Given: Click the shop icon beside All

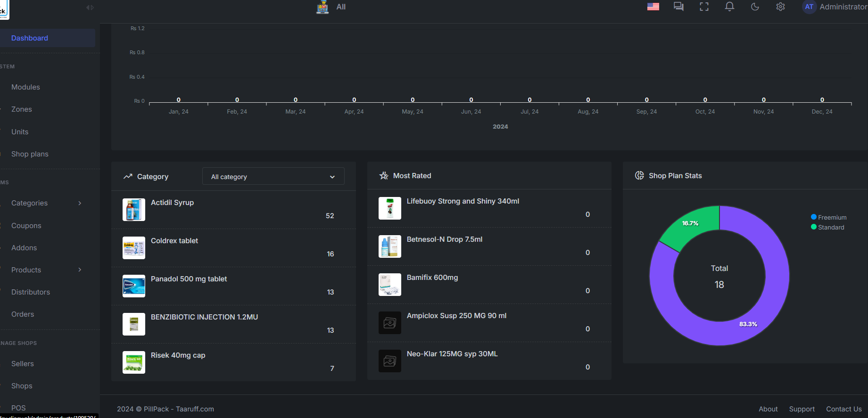Looking at the screenshot, I should (x=322, y=7).
